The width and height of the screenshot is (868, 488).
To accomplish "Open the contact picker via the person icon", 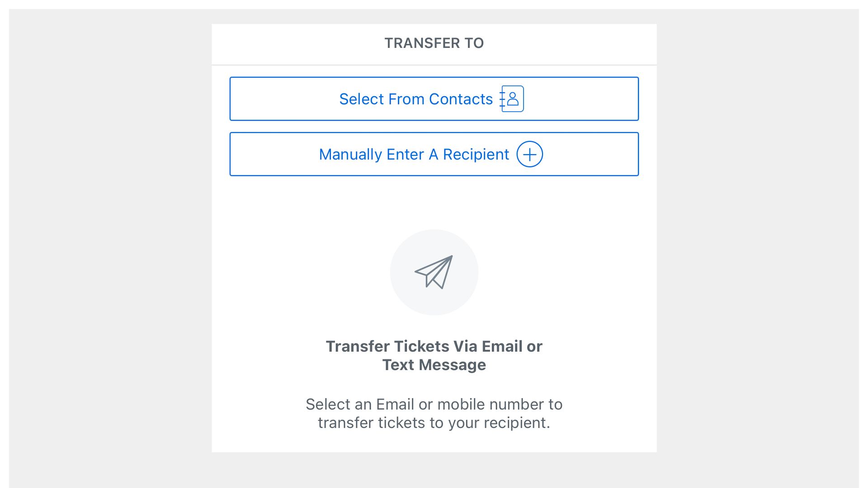I will pyautogui.click(x=513, y=98).
